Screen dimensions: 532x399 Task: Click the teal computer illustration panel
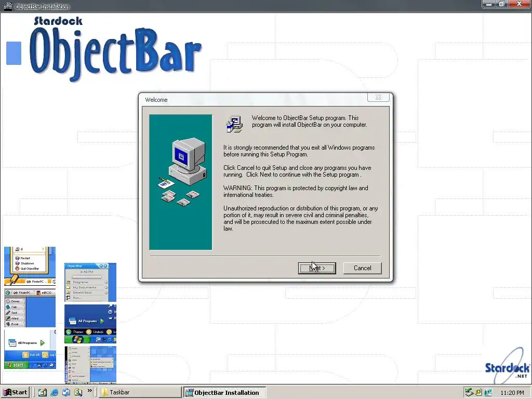point(180,182)
